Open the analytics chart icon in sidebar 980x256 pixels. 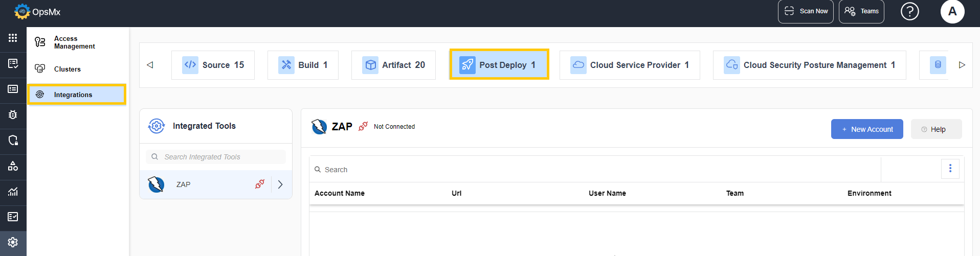tap(13, 192)
